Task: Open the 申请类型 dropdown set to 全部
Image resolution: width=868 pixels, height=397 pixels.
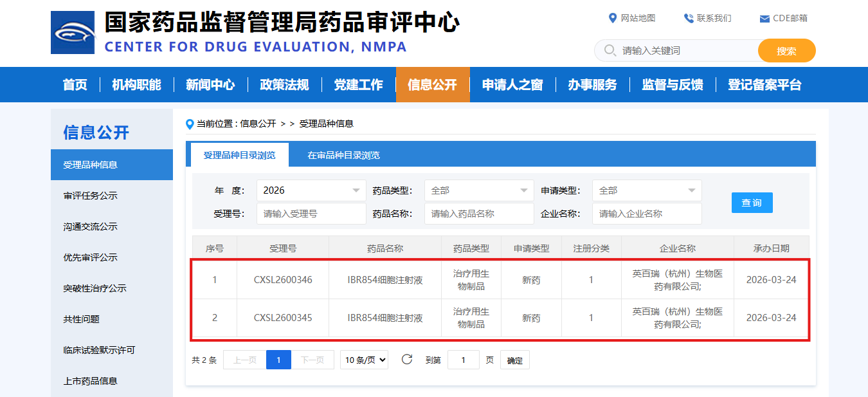Action: coord(647,190)
